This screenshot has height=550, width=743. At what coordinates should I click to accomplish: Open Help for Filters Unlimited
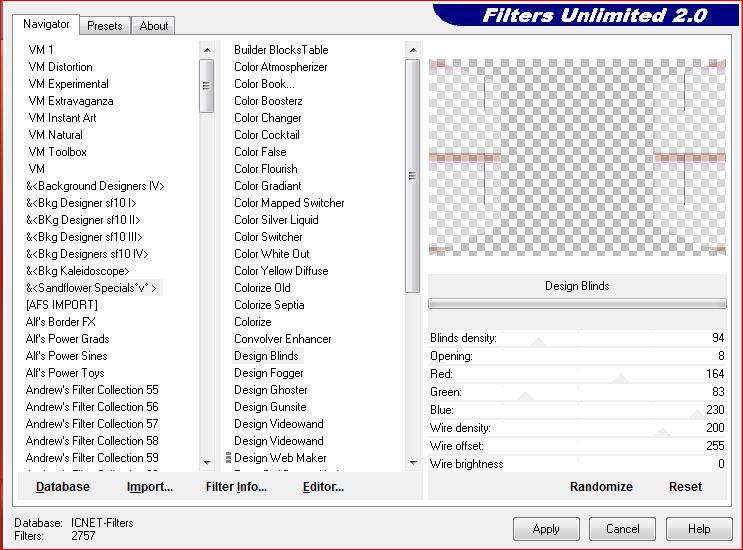click(699, 529)
